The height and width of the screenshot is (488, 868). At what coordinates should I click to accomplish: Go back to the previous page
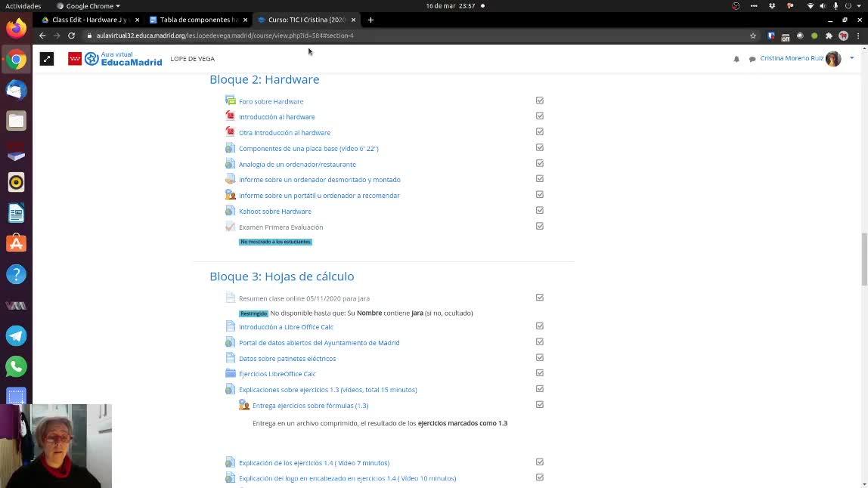click(42, 36)
